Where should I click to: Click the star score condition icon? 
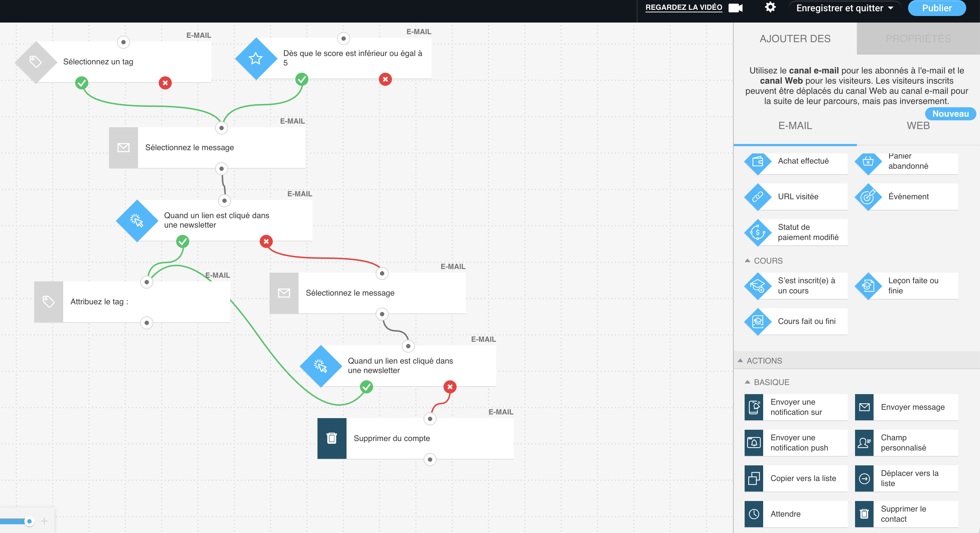coord(256,59)
